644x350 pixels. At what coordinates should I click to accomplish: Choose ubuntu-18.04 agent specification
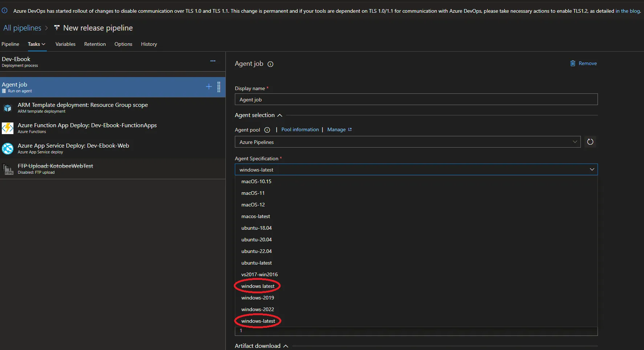[416, 228]
